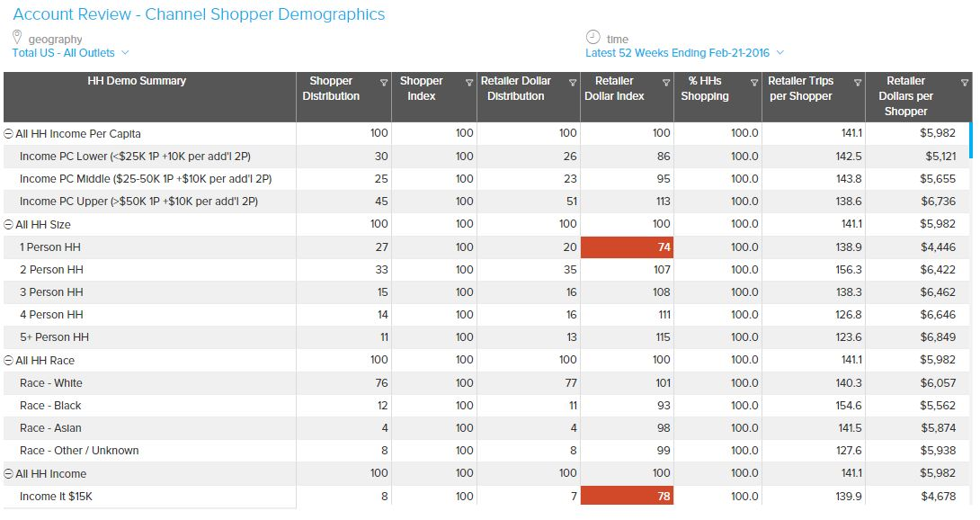Click the Account Review report title
The width and height of the screenshot is (980, 520).
tap(199, 14)
